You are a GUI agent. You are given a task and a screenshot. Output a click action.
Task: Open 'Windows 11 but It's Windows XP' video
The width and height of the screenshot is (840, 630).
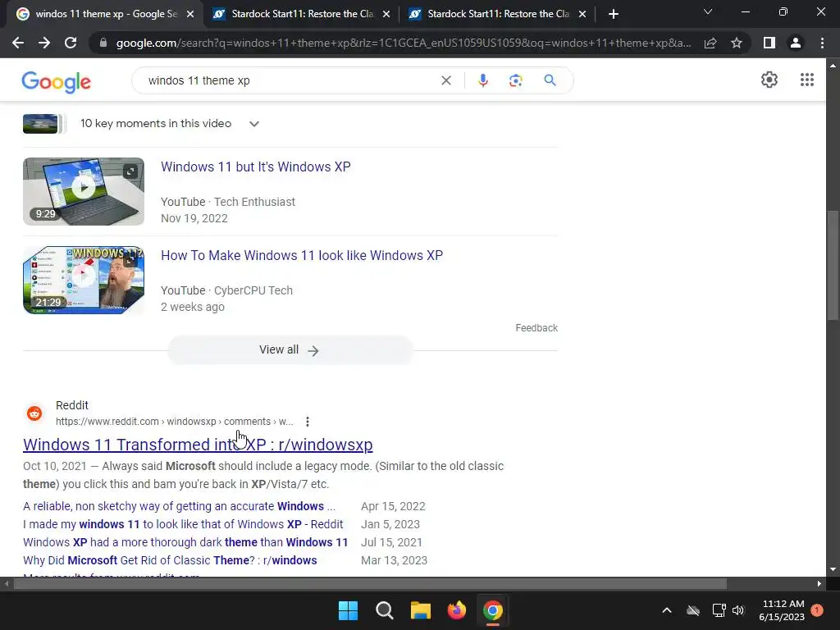pos(256,167)
